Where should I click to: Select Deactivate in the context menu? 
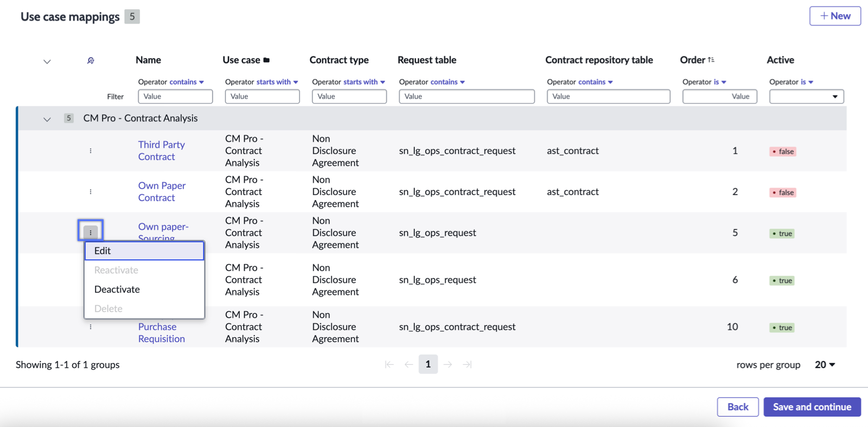(144, 289)
